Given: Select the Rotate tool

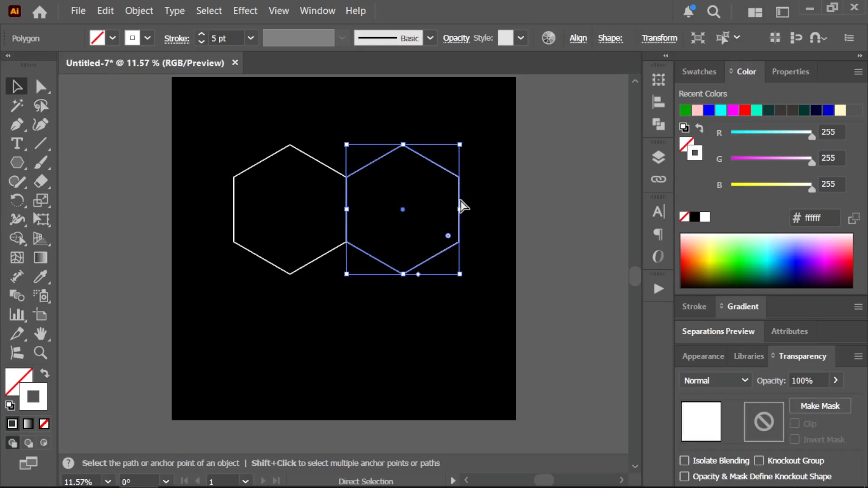Looking at the screenshot, I should [17, 201].
